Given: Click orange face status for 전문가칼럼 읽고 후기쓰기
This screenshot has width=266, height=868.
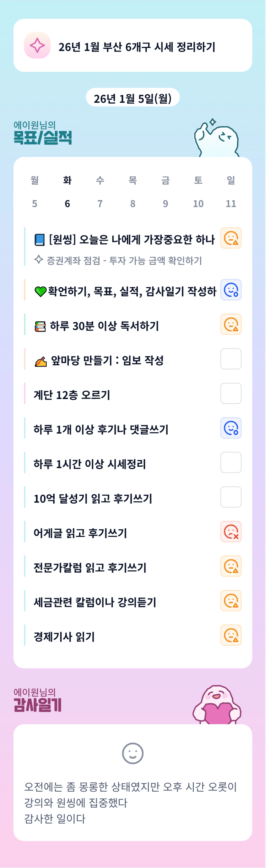Looking at the screenshot, I should coord(231,566).
